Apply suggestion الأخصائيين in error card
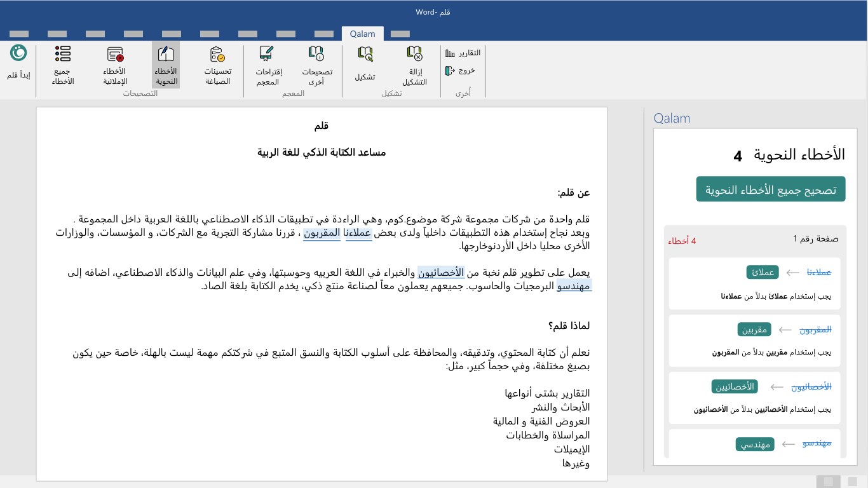The image size is (868, 488). coord(735,386)
